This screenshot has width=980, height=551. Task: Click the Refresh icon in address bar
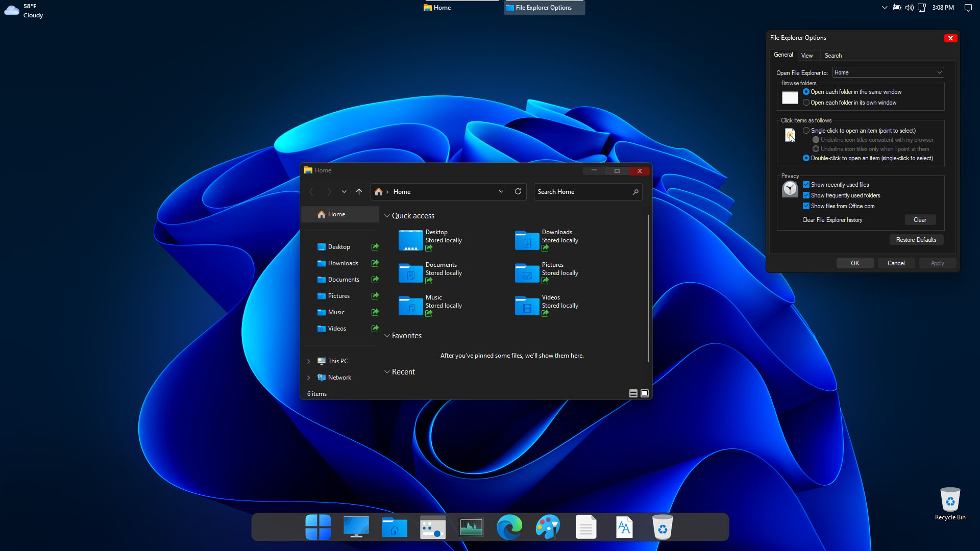518,191
